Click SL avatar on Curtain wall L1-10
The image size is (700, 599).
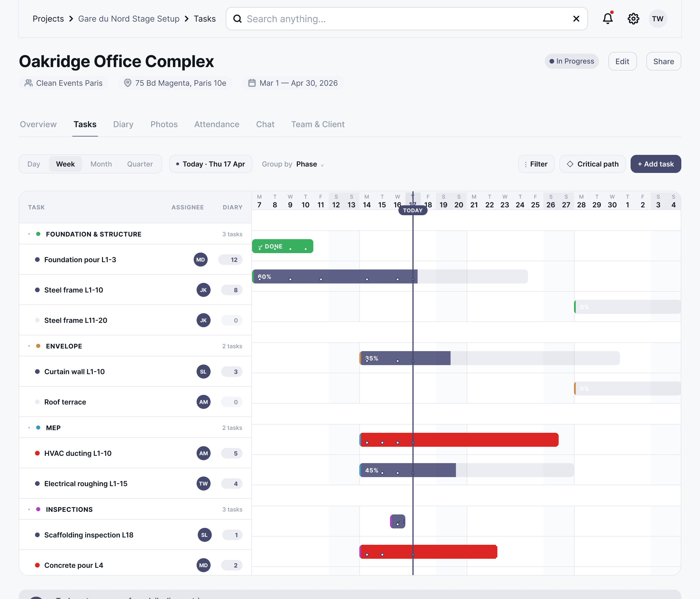[x=203, y=372]
